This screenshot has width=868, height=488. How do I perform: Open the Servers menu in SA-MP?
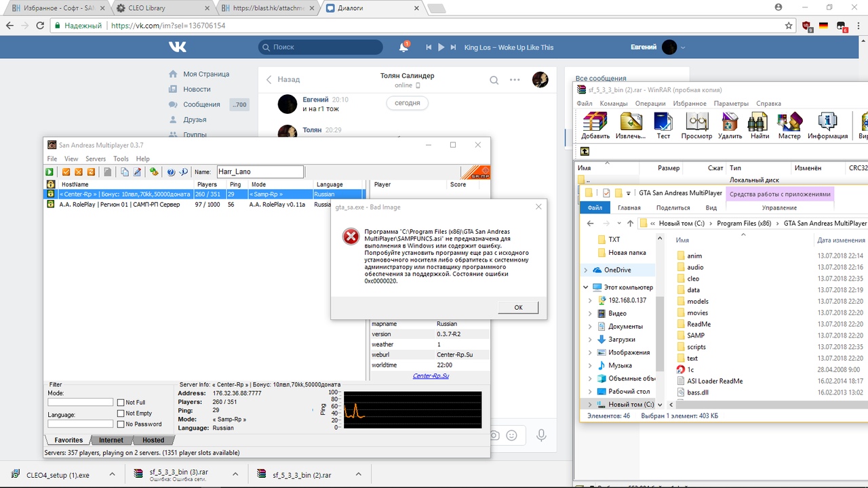click(96, 159)
